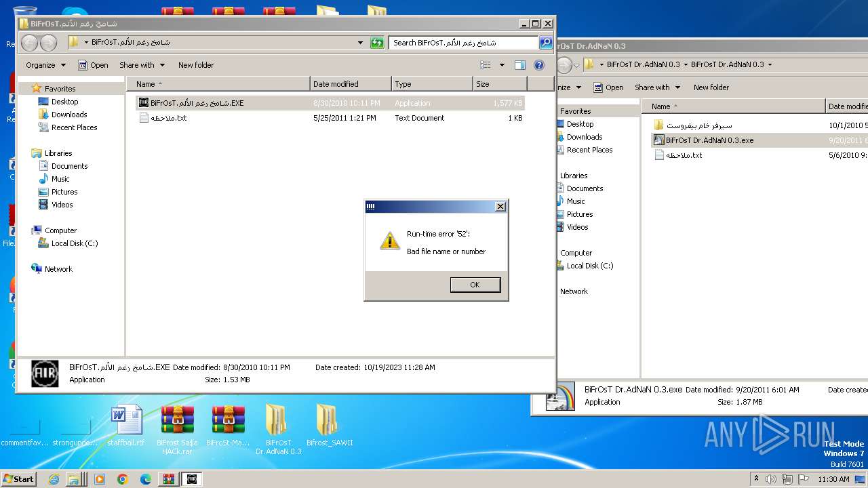Open Recent Places in front navigation pane
The width and height of the screenshot is (868, 488).
[x=74, y=127]
